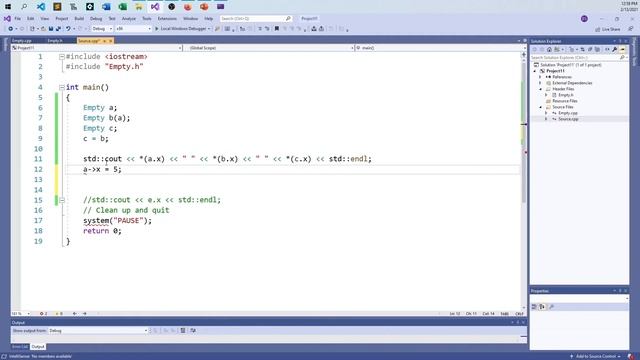This screenshot has height=360, width=640.
Task: Click the Show All Files icon in Solution Explorer
Action: (x=598, y=49)
